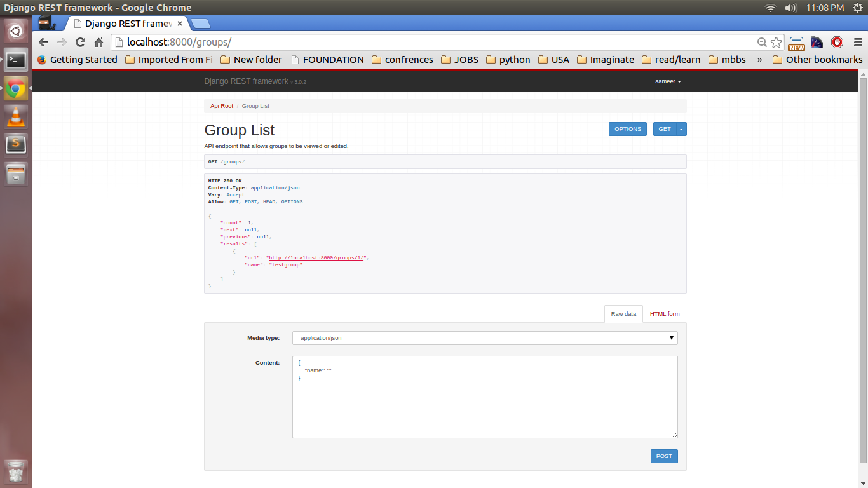Open the confrences bookmark folder

coord(402,60)
